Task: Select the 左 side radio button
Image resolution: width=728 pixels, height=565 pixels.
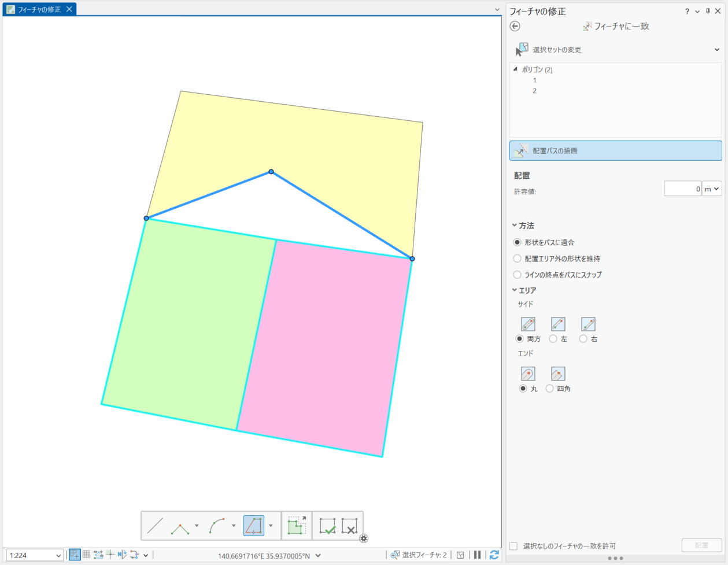Action: [x=553, y=339]
